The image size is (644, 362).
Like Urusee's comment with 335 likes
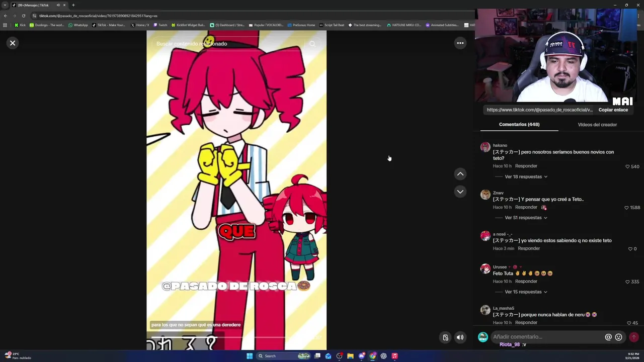click(627, 282)
